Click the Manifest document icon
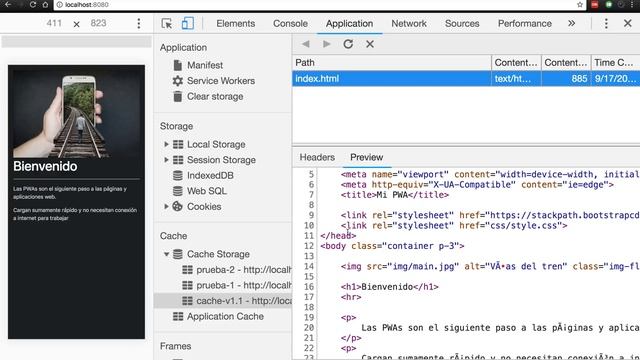 pyautogui.click(x=178, y=65)
